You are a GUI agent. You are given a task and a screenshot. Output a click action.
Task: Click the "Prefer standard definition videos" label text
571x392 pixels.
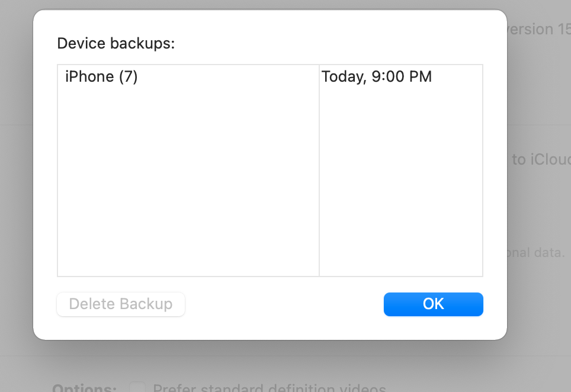270,388
